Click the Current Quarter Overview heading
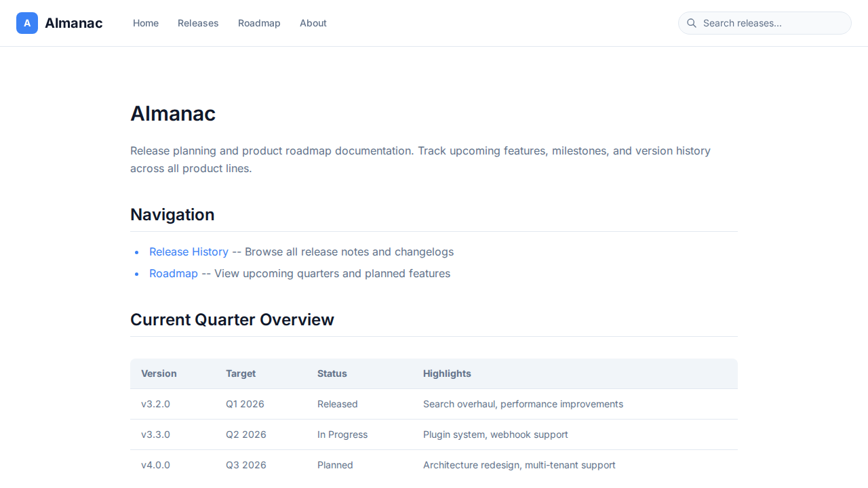The image size is (868, 488). (x=232, y=319)
